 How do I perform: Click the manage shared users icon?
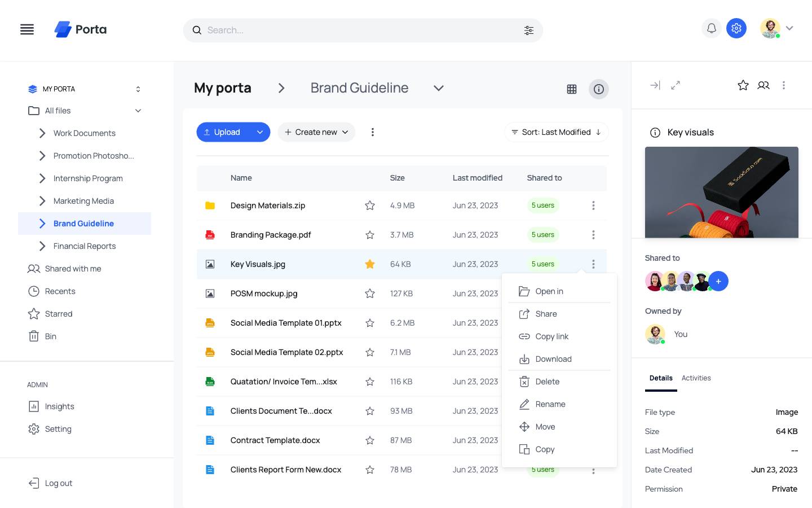tap(764, 85)
